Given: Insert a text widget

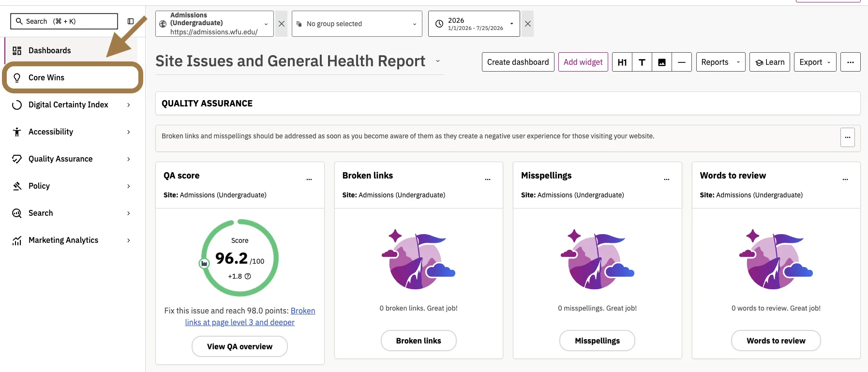Looking at the screenshot, I should 642,62.
